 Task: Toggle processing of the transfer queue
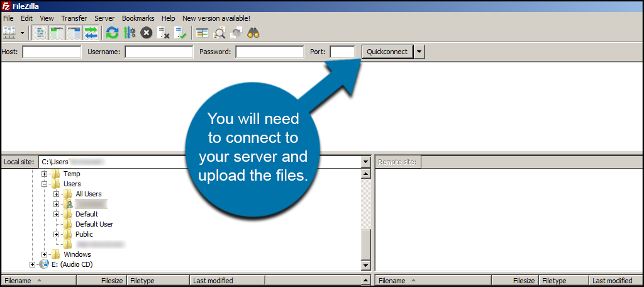pos(130,33)
